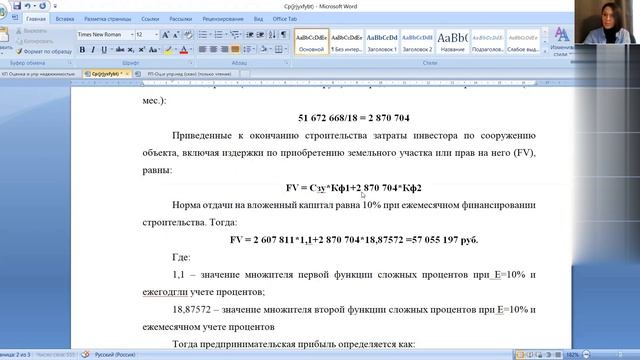Open the font color dropdown arrow
640x360 pixels.
pyautogui.click(x=191, y=50)
